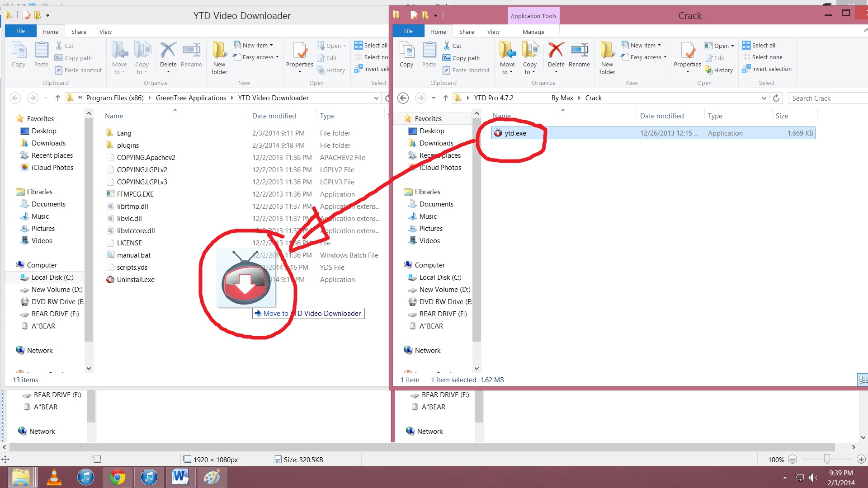This screenshot has height=488, width=868.
Task: Open File tab in YTD Video Downloader window
Action: pos(20,31)
